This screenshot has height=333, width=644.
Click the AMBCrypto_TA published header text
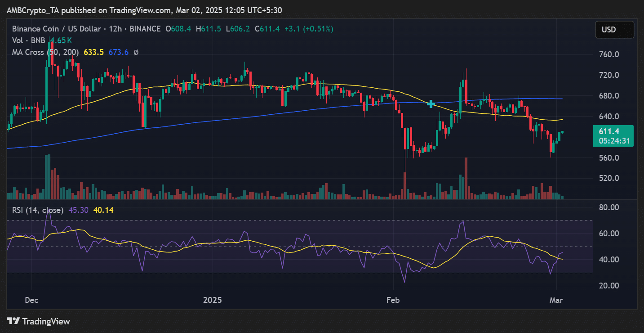click(145, 10)
